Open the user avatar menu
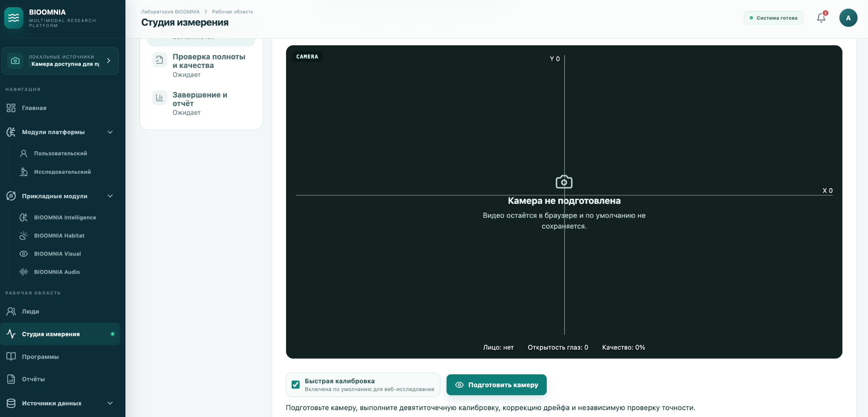Image resolution: width=868 pixels, height=417 pixels. [x=848, y=18]
